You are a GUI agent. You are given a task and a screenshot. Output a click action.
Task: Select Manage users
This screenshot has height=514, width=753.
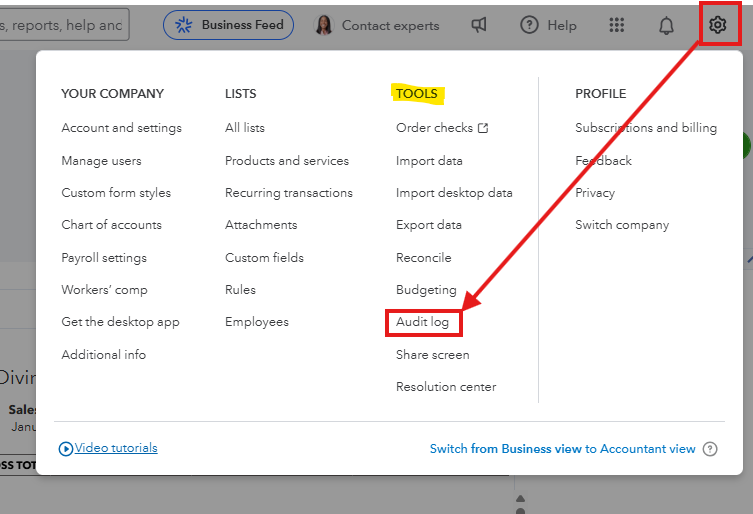pyautogui.click(x=101, y=160)
